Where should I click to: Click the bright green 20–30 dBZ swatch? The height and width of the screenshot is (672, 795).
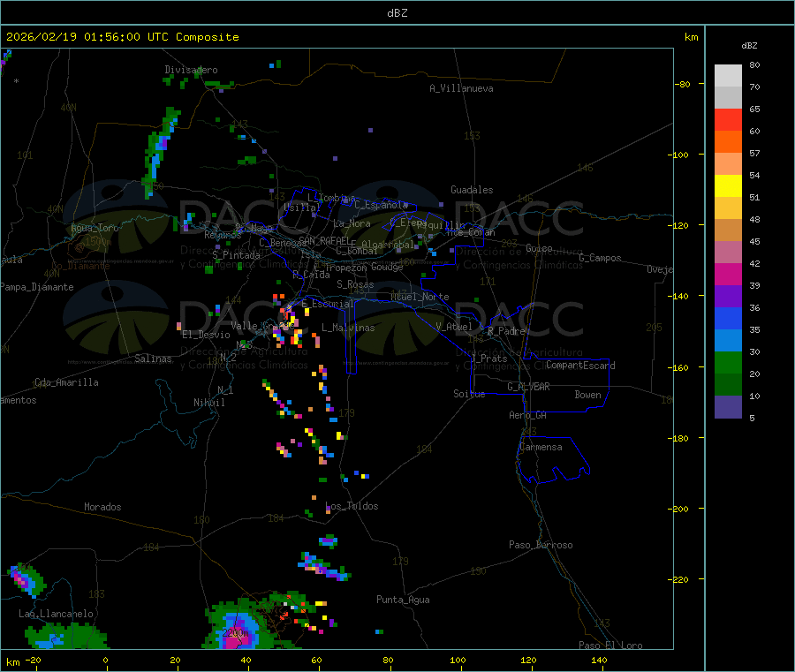[x=728, y=362]
